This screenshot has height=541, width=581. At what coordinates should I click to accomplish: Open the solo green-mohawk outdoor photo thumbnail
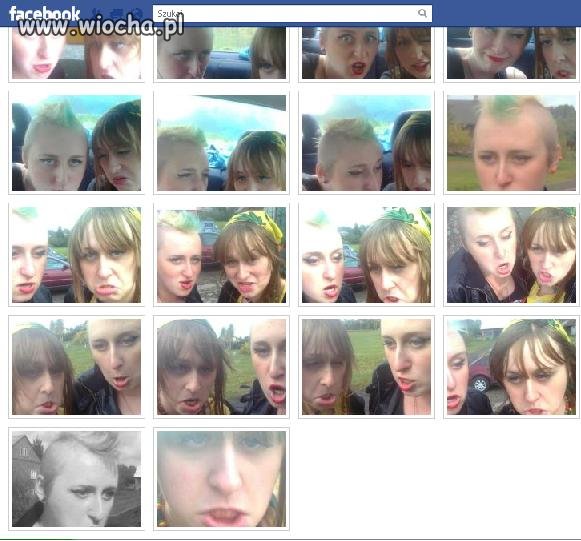[511, 143]
